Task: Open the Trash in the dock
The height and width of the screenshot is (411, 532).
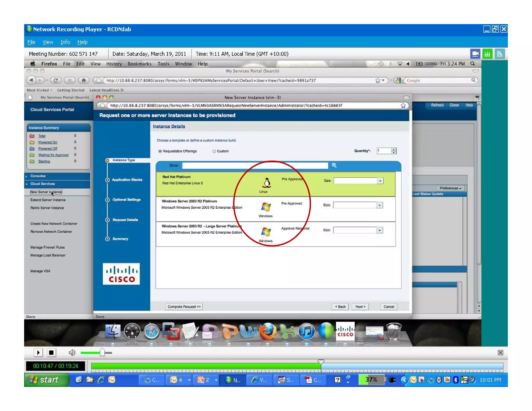Action: 394,332
